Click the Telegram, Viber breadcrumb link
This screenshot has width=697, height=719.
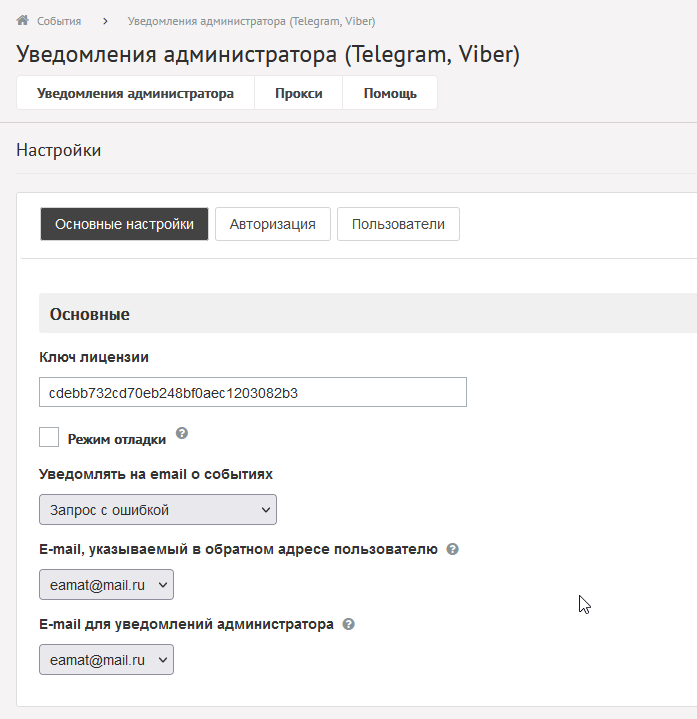(251, 21)
